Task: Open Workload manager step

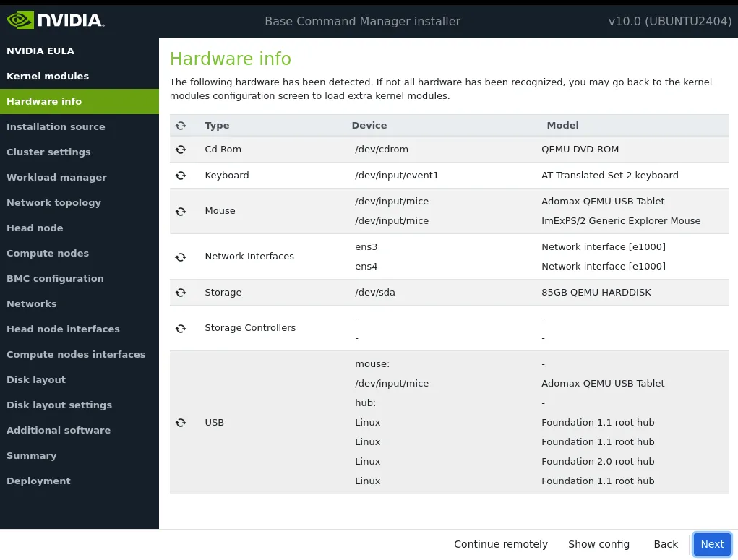Action: [80, 178]
